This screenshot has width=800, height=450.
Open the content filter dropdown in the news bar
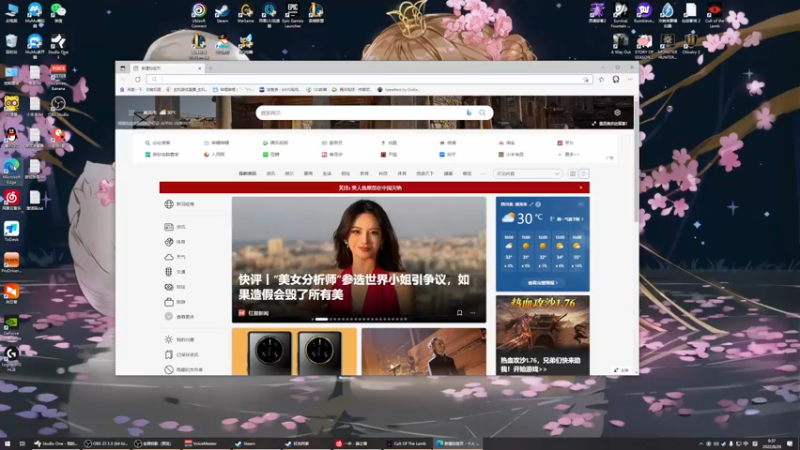click(x=528, y=174)
